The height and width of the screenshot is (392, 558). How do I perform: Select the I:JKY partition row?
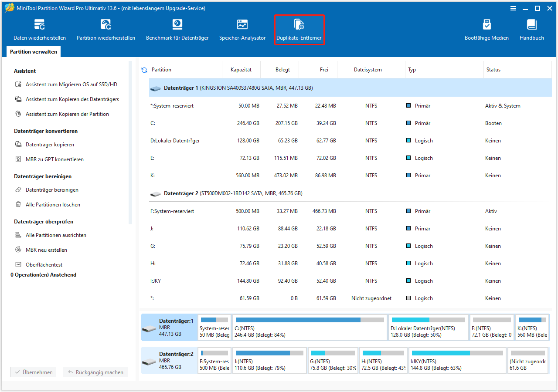click(x=350, y=281)
